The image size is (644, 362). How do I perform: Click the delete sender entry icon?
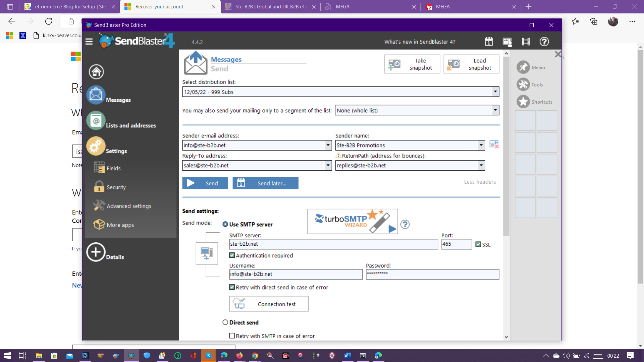(x=494, y=144)
